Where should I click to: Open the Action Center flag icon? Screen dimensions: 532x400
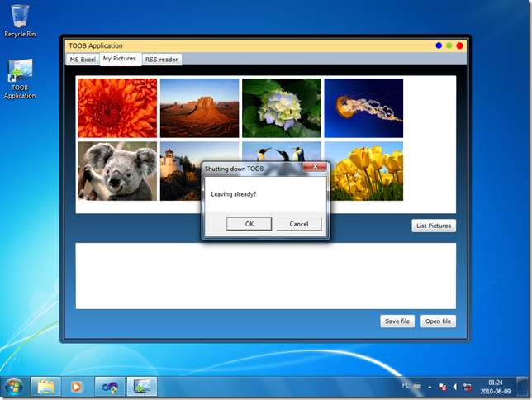(x=442, y=387)
